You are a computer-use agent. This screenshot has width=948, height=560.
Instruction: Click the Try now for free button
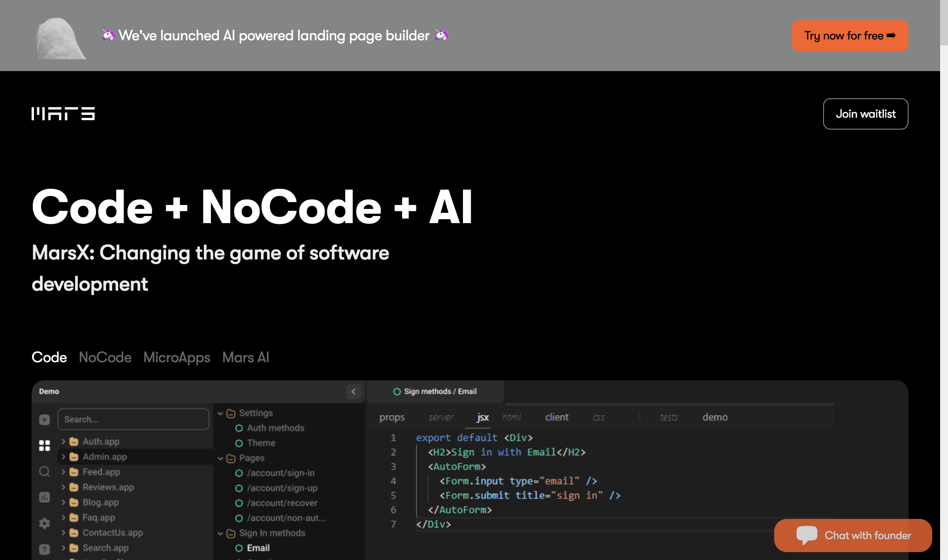coord(850,36)
